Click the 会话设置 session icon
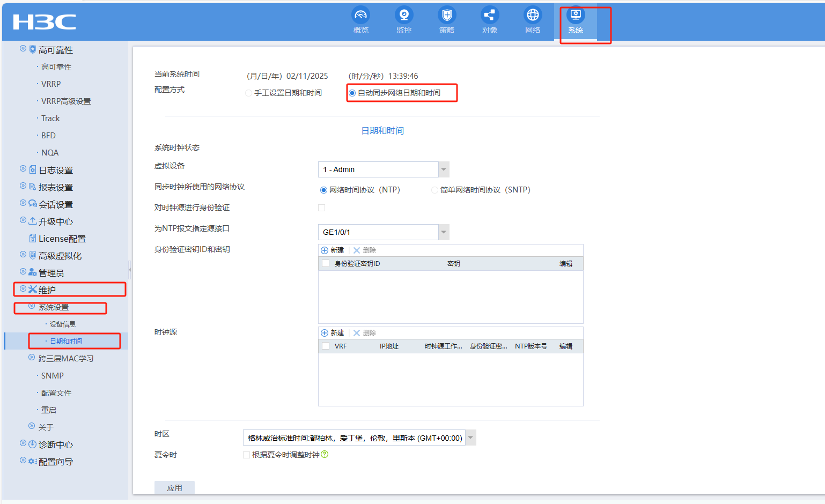825x504 pixels. click(x=33, y=204)
